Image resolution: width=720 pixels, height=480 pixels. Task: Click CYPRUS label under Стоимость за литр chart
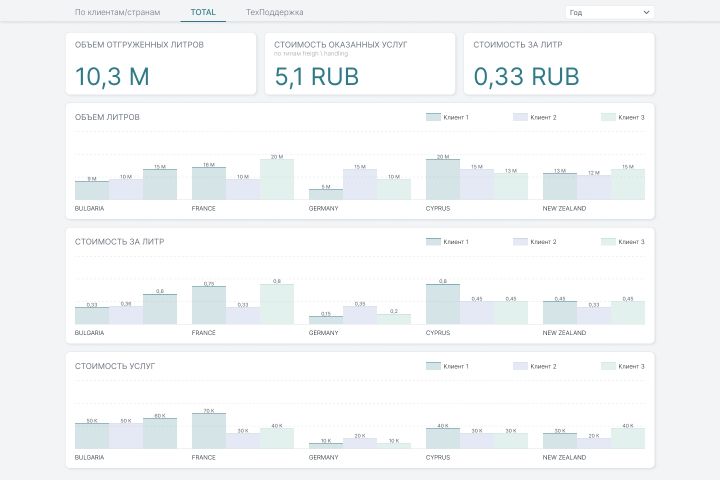pyautogui.click(x=438, y=333)
